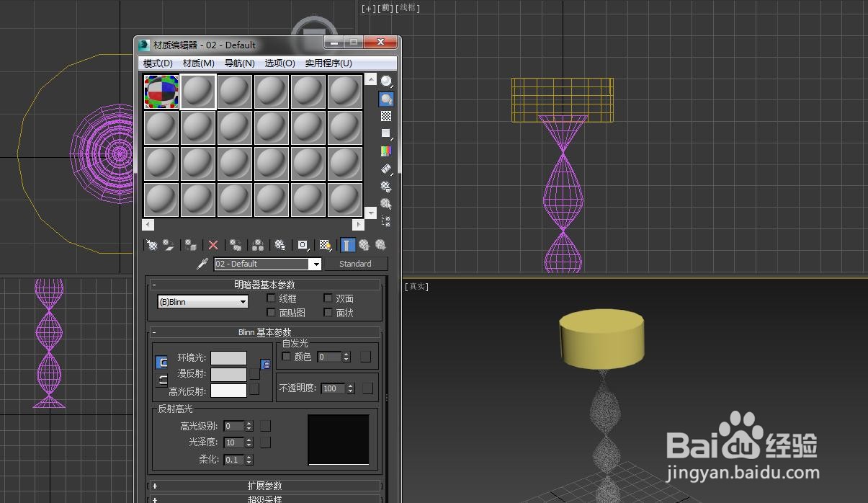The width and height of the screenshot is (868, 503).
Task: Toggle the ambient-diffuse lock icon
Action: click(x=266, y=365)
